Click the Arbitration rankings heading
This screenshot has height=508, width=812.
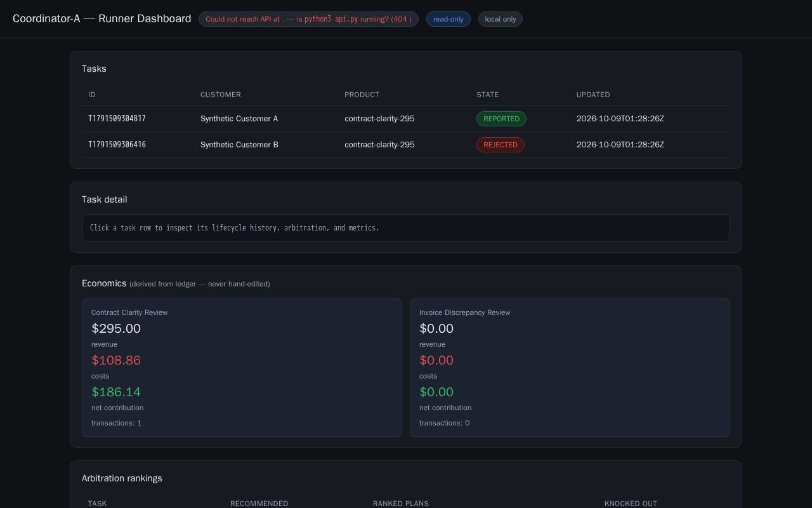[x=122, y=478]
